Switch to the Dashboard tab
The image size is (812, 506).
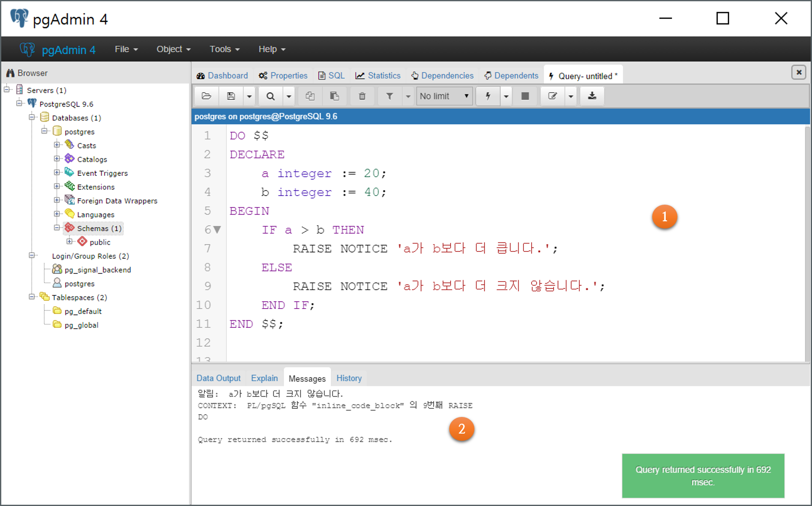222,76
